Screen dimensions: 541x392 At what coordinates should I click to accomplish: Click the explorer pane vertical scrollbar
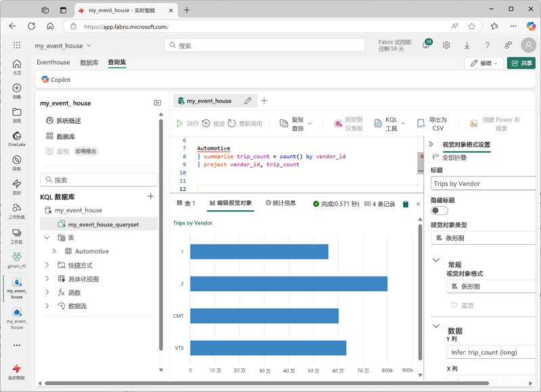pos(161,235)
